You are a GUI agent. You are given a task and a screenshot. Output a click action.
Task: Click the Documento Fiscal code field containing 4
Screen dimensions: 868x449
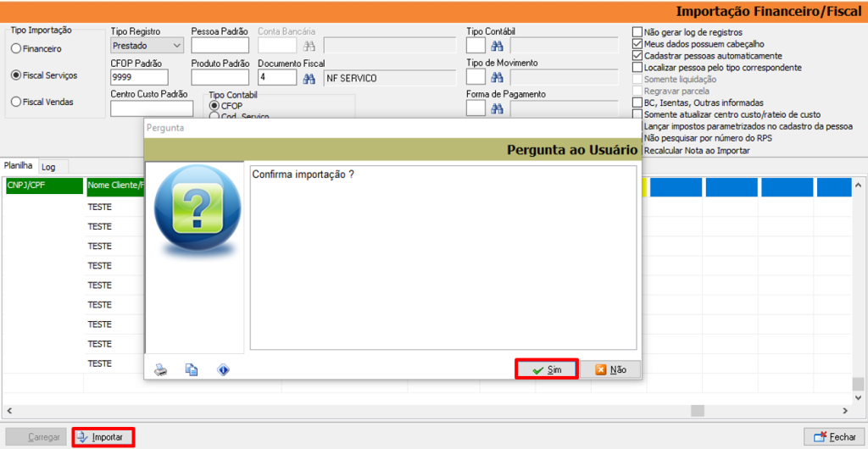[x=277, y=77]
